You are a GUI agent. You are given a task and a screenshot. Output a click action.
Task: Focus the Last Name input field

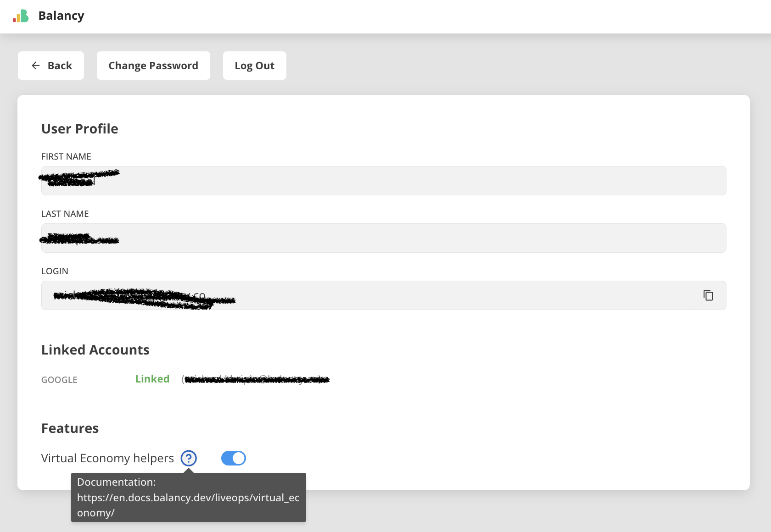click(383, 238)
